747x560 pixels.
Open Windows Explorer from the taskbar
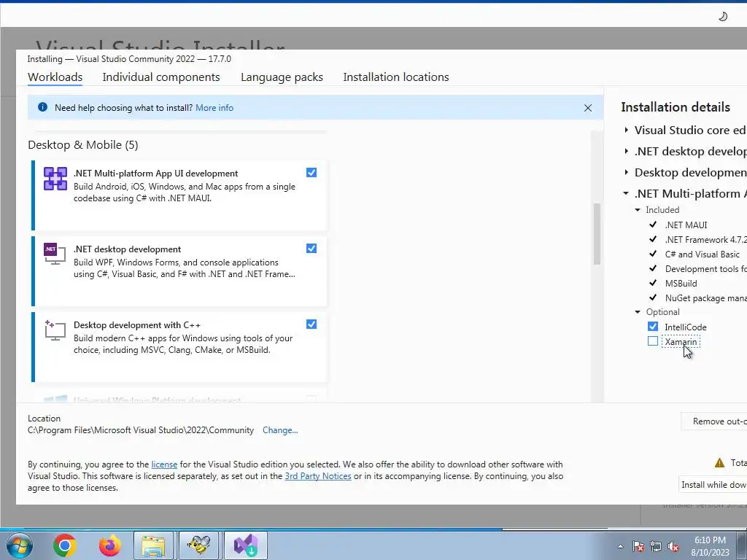coord(154,545)
